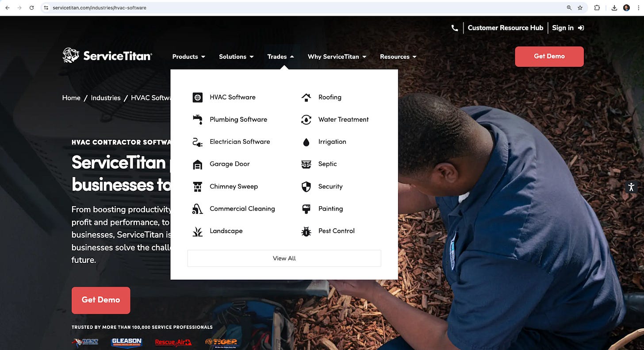Expand the Why ServiceTitan dropdown
Screen dimensions: 644x350
click(x=337, y=57)
